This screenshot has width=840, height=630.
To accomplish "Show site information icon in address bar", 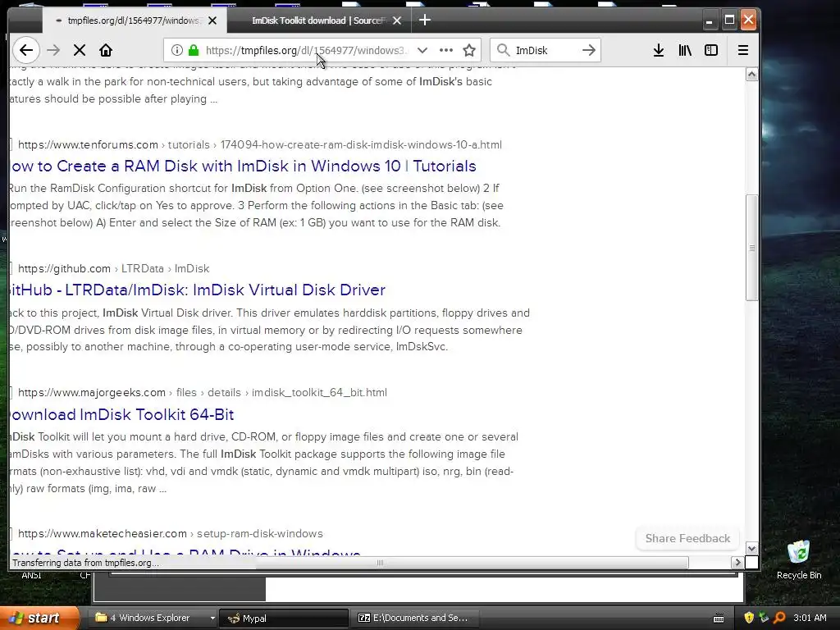I will [176, 50].
